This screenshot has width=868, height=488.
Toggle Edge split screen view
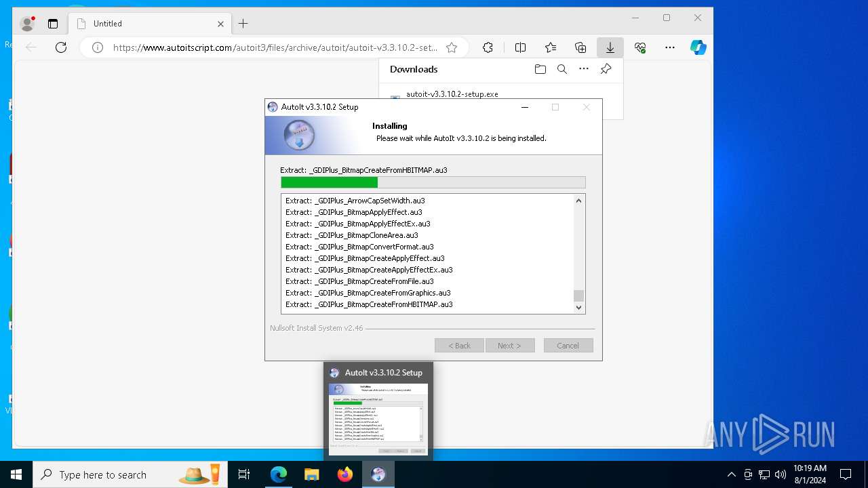click(x=520, y=47)
